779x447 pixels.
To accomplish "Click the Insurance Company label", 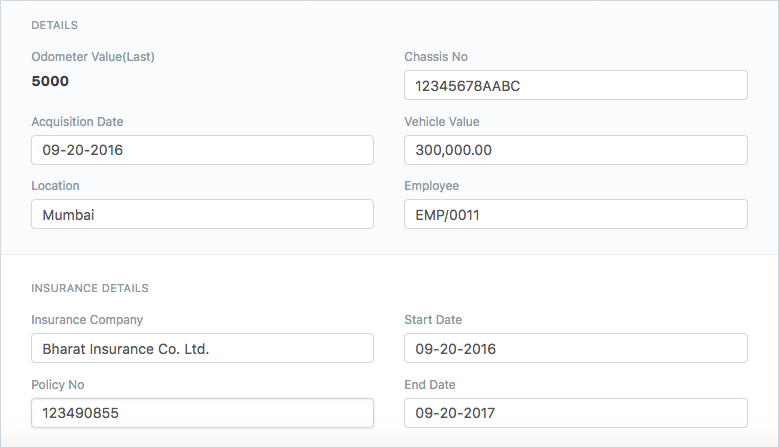I will (x=87, y=320).
